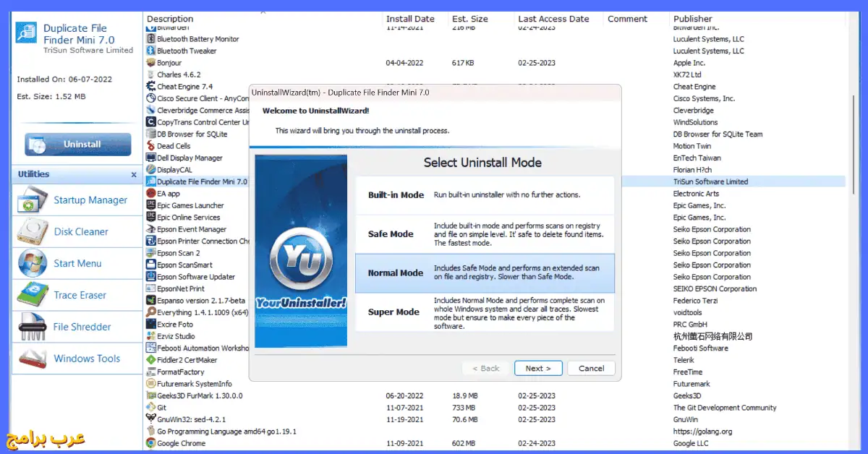Click the Bonjour app icon
This screenshot has width=868, height=454.
(151, 63)
